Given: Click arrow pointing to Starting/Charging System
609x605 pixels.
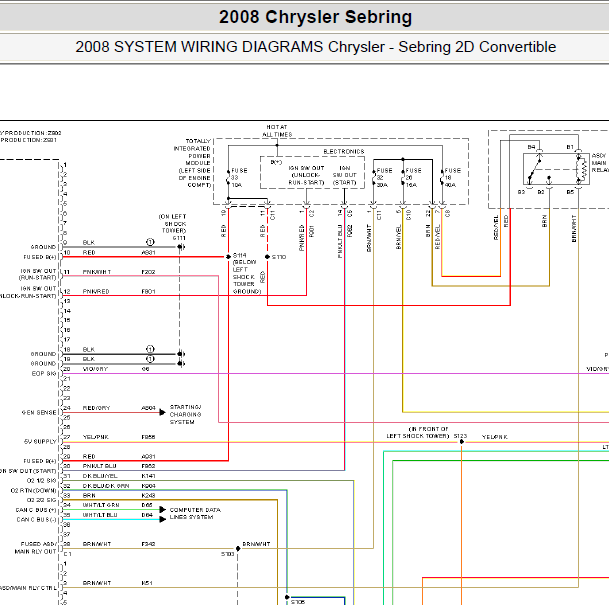Looking at the screenshot, I should pos(162,412).
